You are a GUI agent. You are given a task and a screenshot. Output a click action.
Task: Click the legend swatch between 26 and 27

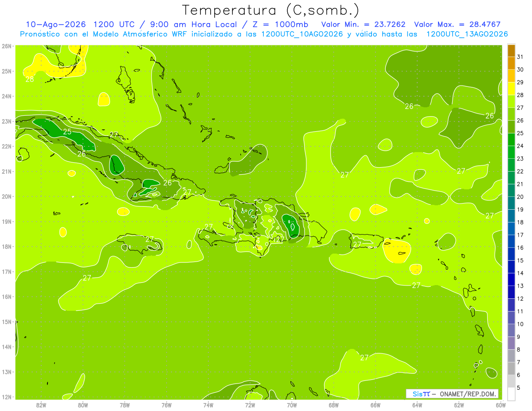pos(511,114)
